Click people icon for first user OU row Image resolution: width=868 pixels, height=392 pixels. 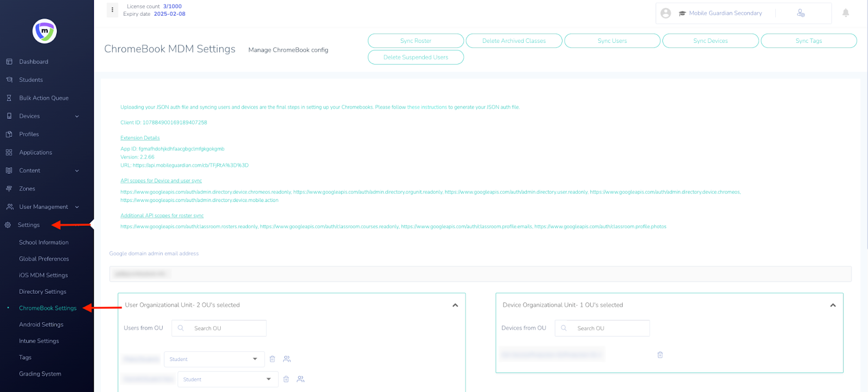[287, 359]
